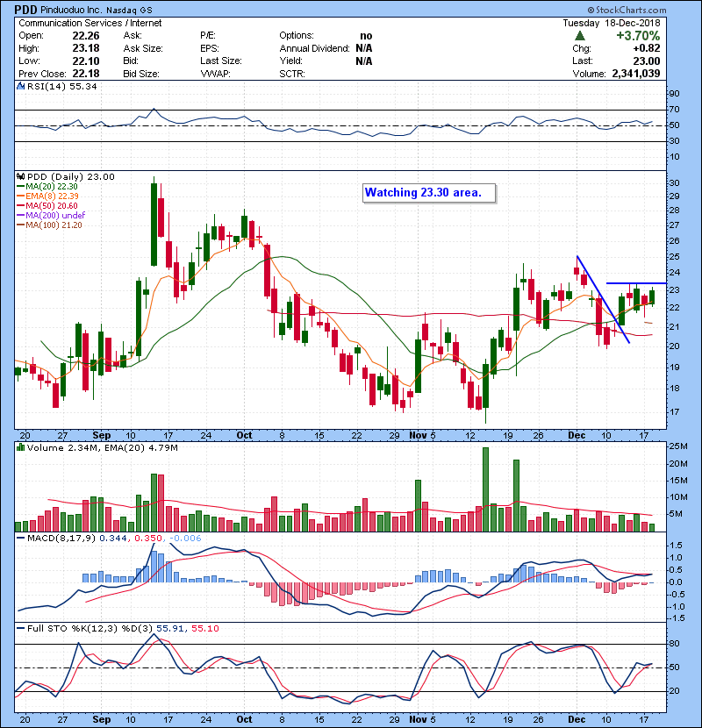Image resolution: width=702 pixels, height=728 pixels.
Task: Click the Nasdaq GS exchange label
Action: point(129,11)
